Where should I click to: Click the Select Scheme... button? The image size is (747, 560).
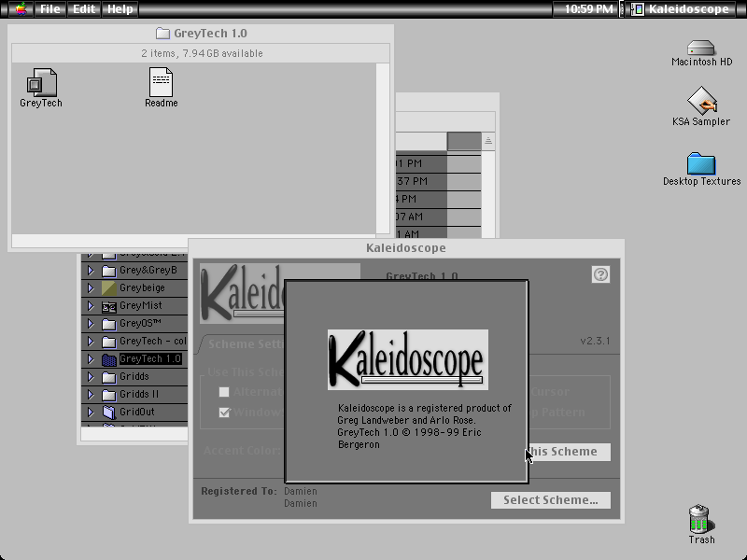point(551,500)
